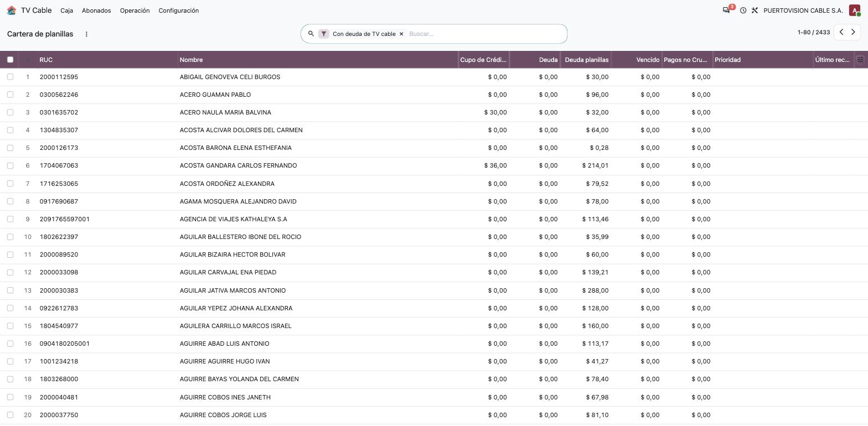Viewport: 868px width, 426px height.
Task: Click the $ 214,01 Deuda planillas value
Action: pyautogui.click(x=595, y=165)
